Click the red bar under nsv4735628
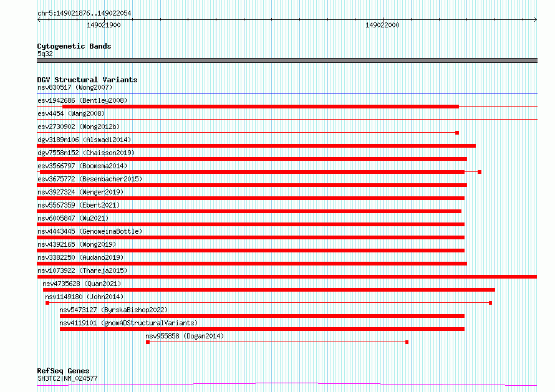The height and width of the screenshot is (392, 555). pos(269,290)
